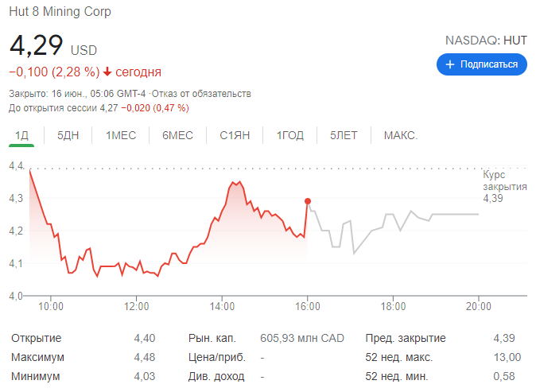The image size is (536, 392).
Task: Open the Отказ от обязательств link
Action: 201,93
